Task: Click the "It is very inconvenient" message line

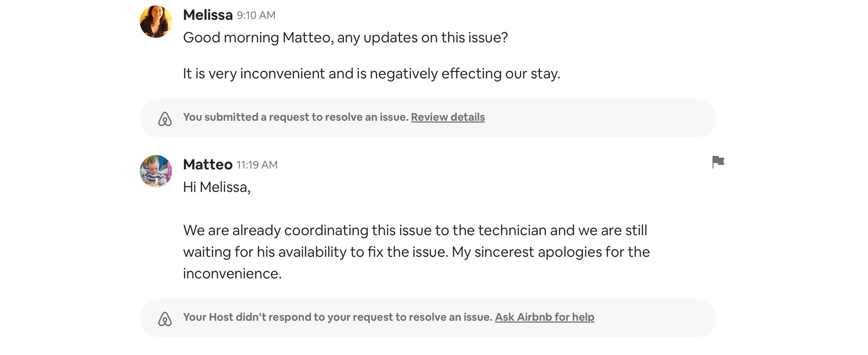Action: [371, 73]
